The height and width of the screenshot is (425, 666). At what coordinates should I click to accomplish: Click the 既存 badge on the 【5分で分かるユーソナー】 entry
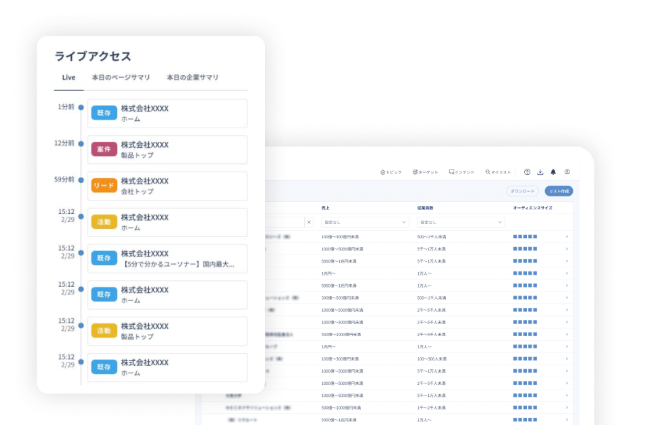point(104,258)
